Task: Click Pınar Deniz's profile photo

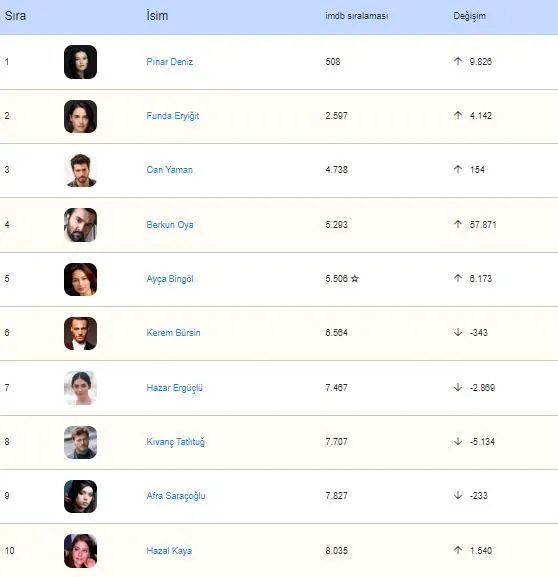Action: (x=80, y=62)
